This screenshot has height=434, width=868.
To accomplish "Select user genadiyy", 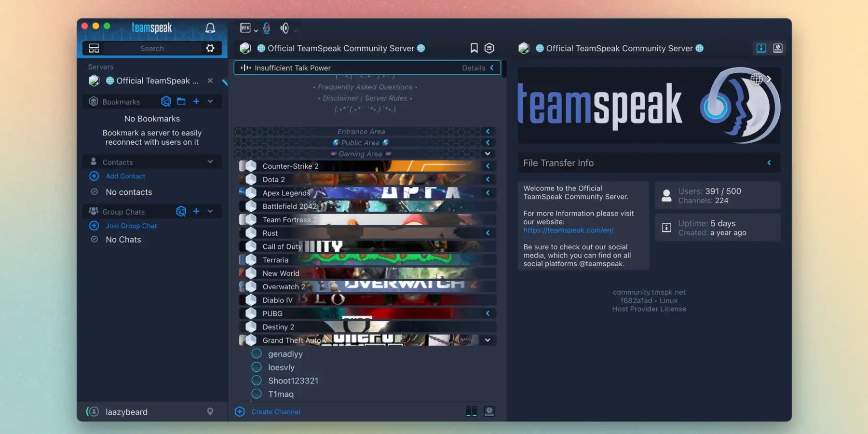I will coord(285,354).
